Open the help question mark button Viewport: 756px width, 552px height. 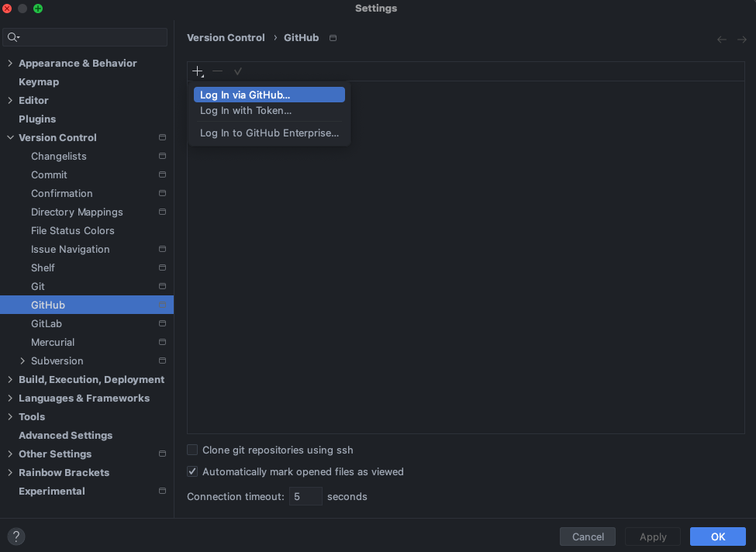point(16,536)
